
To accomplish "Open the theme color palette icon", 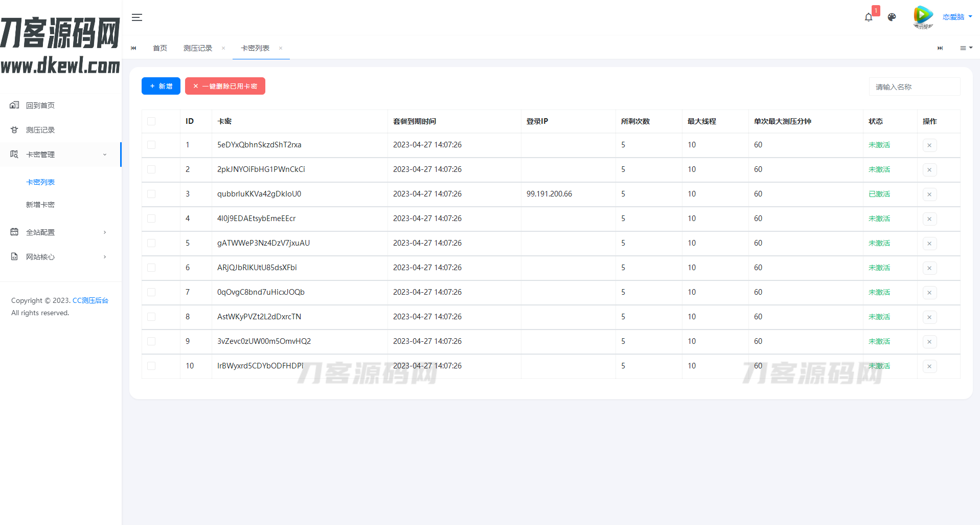I will pyautogui.click(x=892, y=17).
